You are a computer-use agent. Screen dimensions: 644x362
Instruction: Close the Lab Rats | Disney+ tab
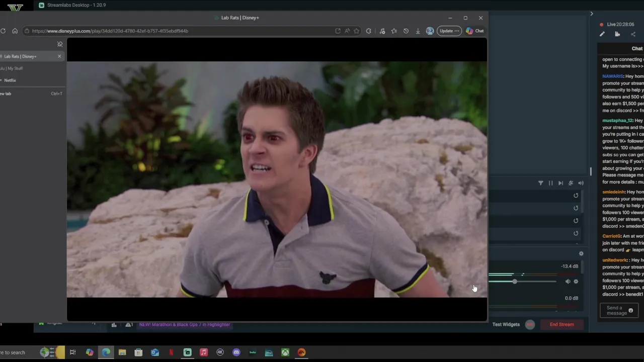[x=59, y=56]
